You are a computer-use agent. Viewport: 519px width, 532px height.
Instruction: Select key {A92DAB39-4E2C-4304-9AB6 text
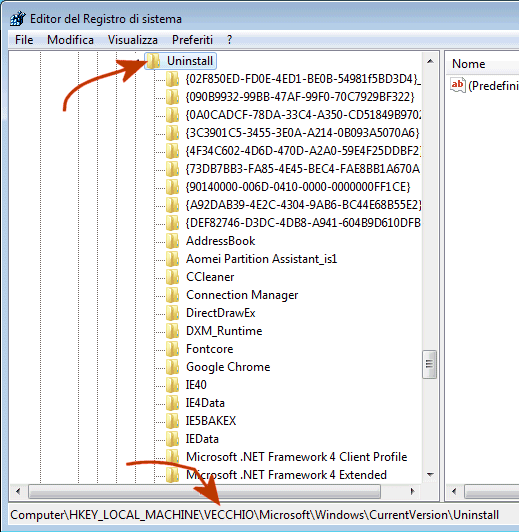pyautogui.click(x=303, y=205)
